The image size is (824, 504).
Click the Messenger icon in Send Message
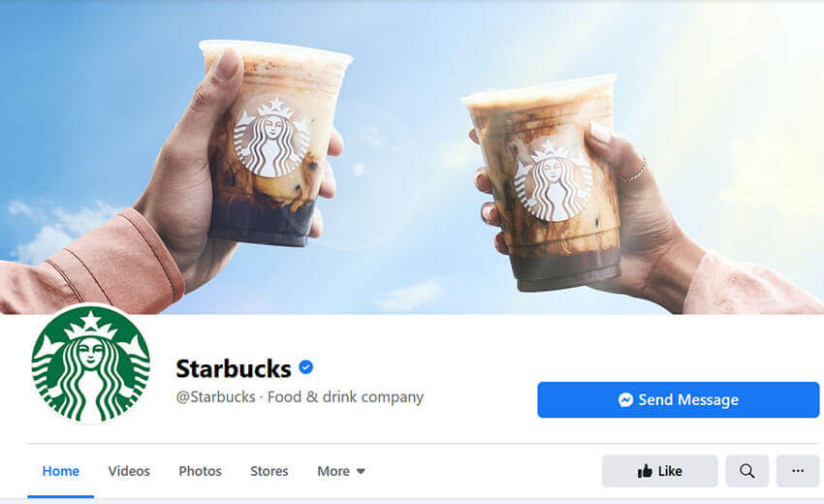point(625,400)
